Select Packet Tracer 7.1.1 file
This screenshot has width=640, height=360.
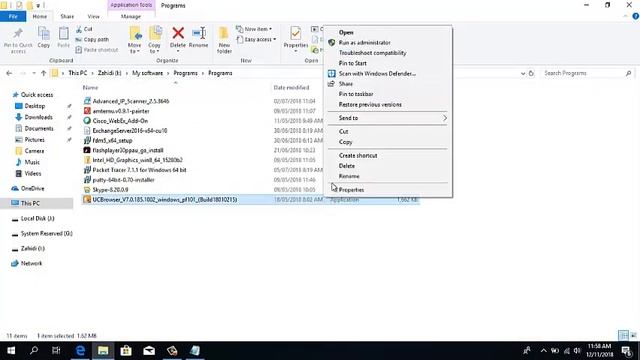click(x=139, y=170)
